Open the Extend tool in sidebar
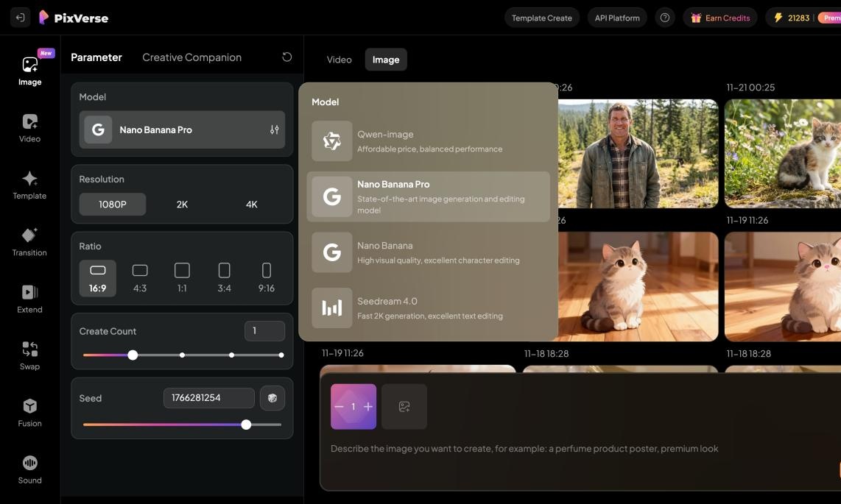841x504 pixels. click(29, 299)
